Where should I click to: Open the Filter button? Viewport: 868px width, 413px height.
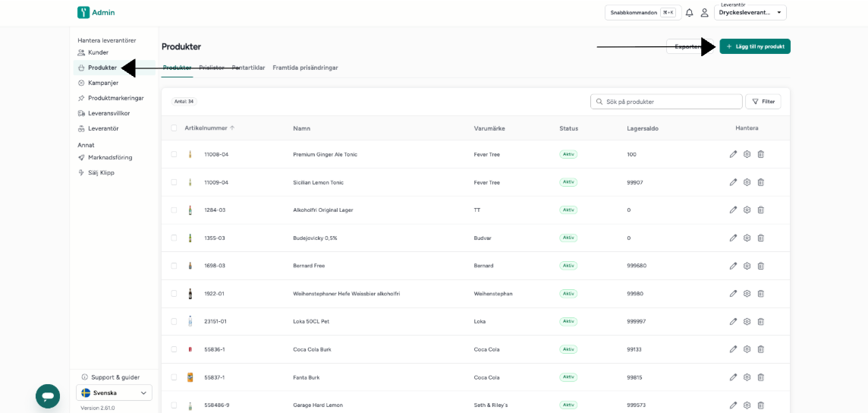coord(763,102)
